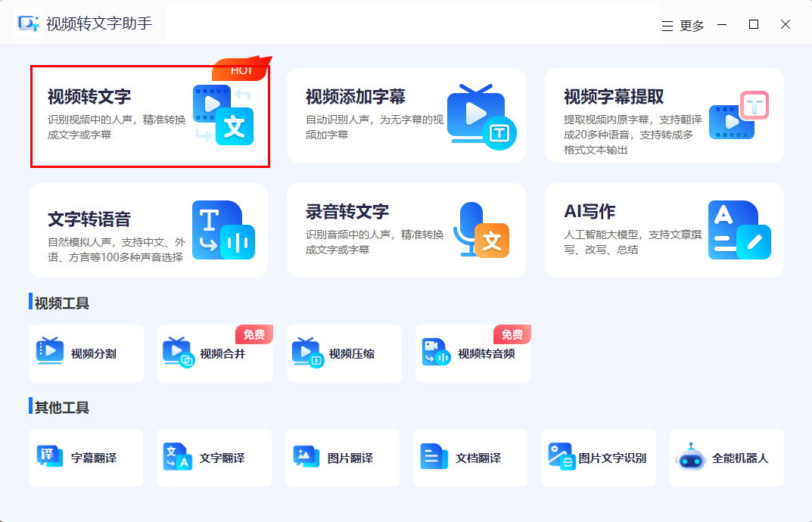This screenshot has height=522, width=812.
Task: Click the 视频工具 section heading
Action: 61,303
